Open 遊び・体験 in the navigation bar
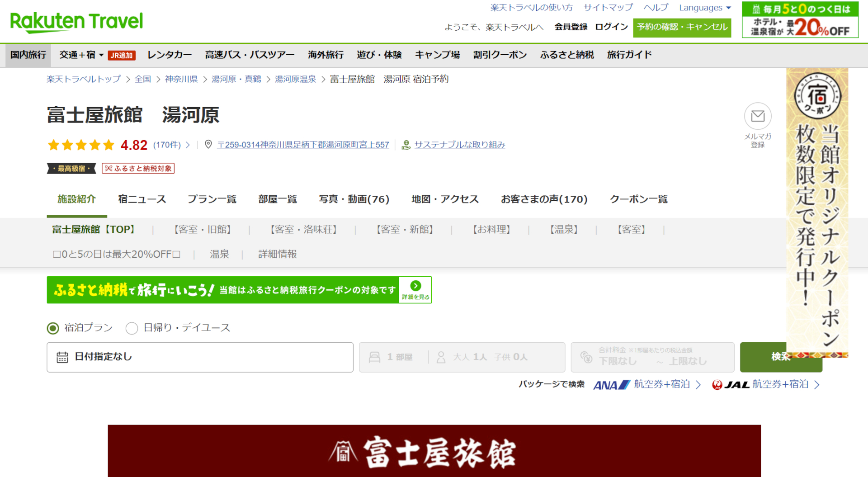This screenshot has height=477, width=868. point(379,55)
